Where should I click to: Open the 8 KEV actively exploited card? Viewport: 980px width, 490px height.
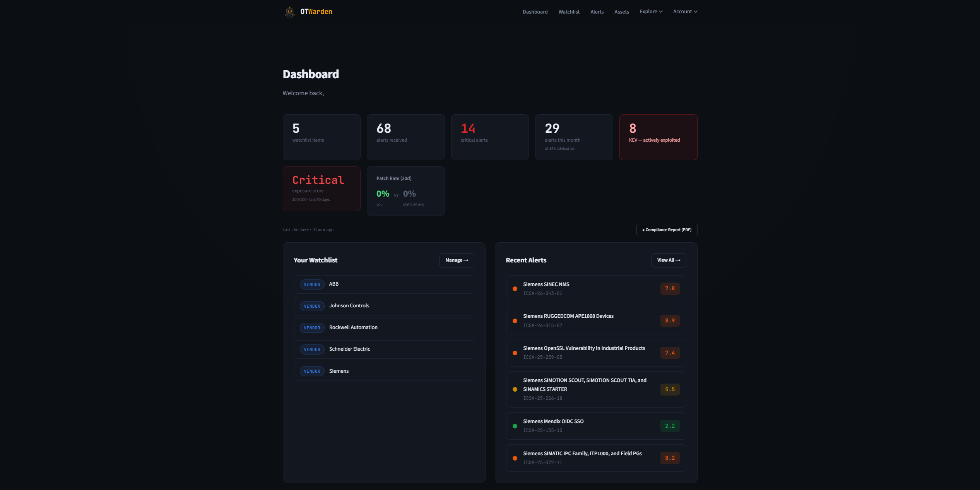pyautogui.click(x=658, y=137)
